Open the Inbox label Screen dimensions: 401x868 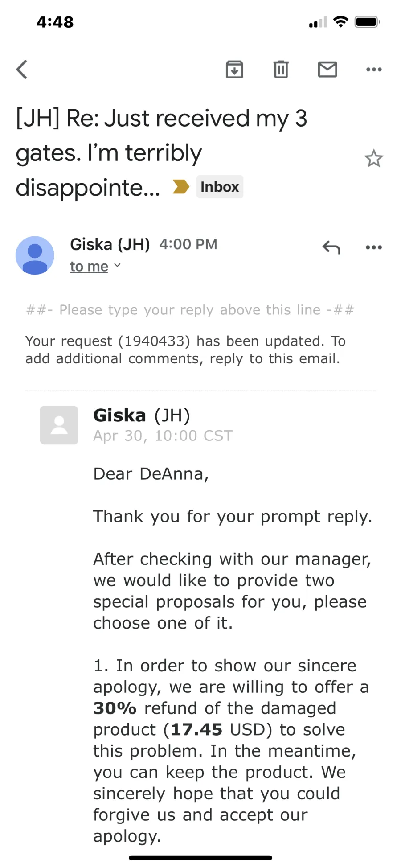(x=220, y=187)
